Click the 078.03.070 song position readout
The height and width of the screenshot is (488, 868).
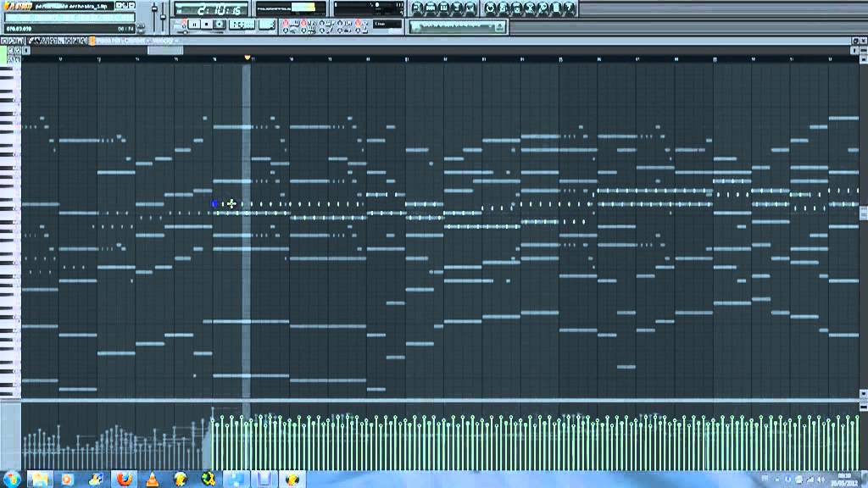[19, 29]
